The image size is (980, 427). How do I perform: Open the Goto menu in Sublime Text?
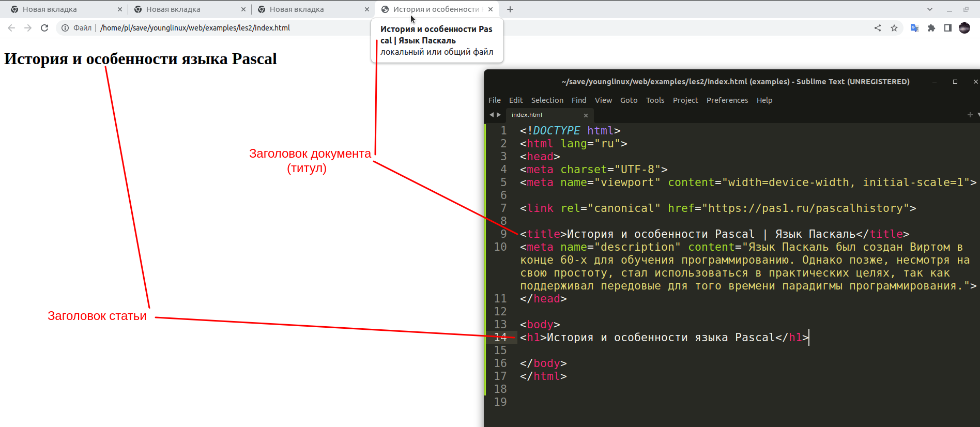629,100
